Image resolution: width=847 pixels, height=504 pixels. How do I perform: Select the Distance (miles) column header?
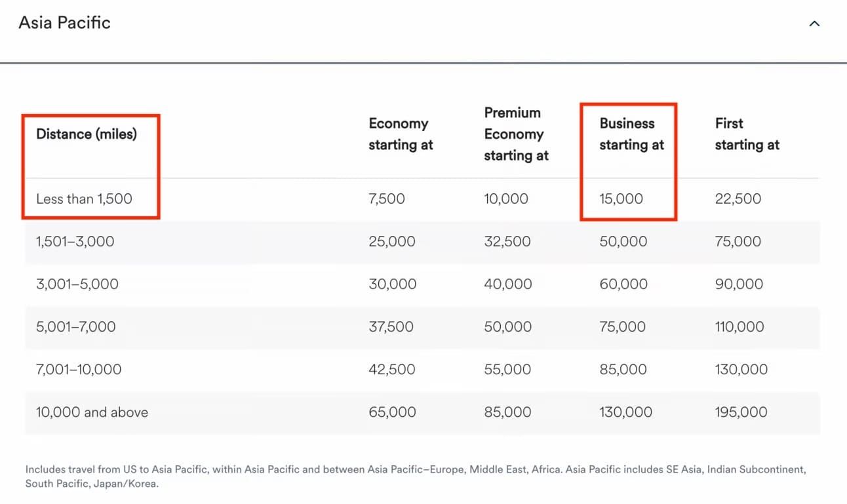point(87,134)
